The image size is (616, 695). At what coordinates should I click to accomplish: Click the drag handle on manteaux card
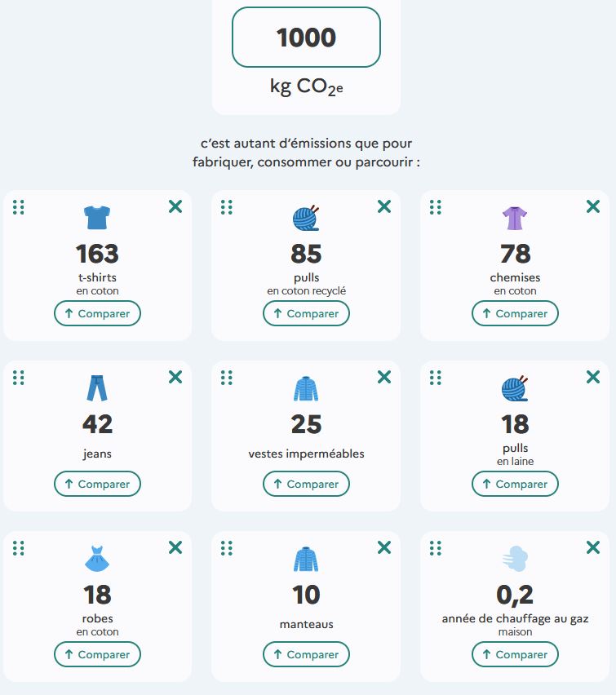tap(227, 548)
